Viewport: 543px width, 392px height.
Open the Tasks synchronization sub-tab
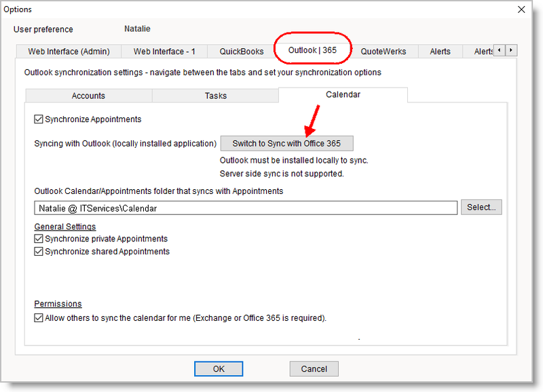point(215,96)
